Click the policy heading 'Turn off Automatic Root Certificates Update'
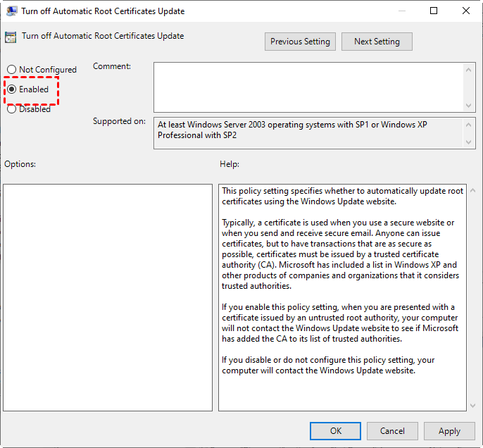Image resolution: width=483 pixels, height=448 pixels. coord(103,36)
